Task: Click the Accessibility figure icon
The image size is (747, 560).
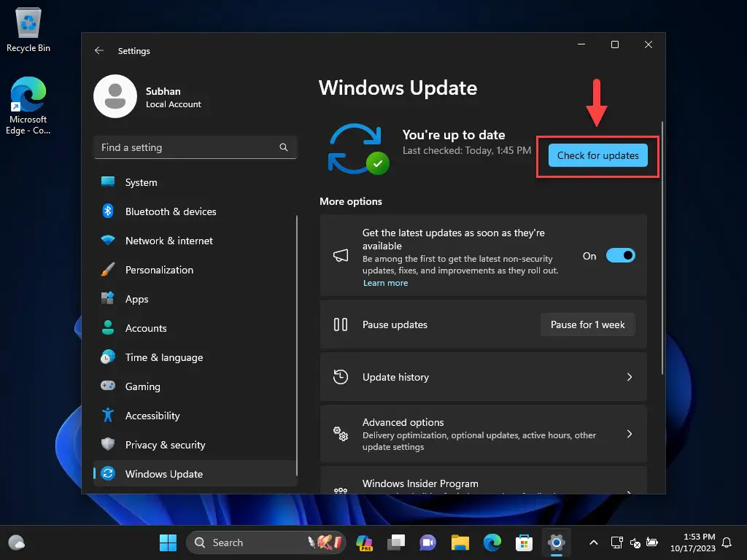Action: [108, 415]
